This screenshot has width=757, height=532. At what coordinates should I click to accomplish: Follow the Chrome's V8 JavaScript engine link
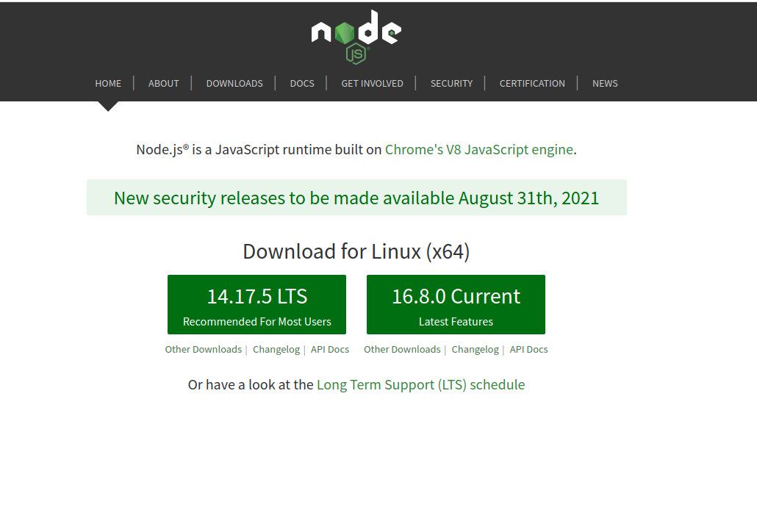tap(478, 149)
